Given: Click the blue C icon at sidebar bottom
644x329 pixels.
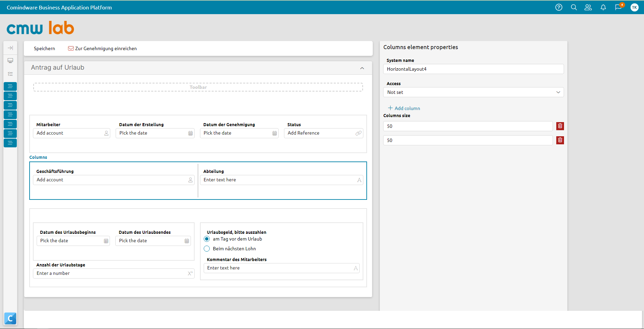Looking at the screenshot, I should tap(10, 318).
